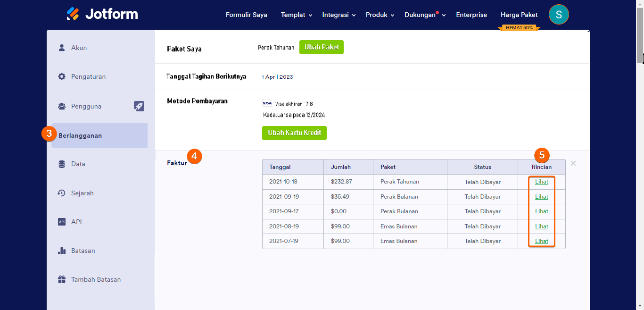This screenshot has height=310, width=644.
Task: Close the Faktur invoice table
Action: [573, 163]
